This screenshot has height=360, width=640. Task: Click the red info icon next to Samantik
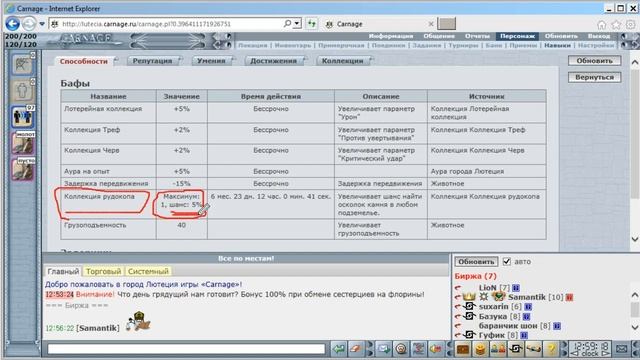[569, 298]
